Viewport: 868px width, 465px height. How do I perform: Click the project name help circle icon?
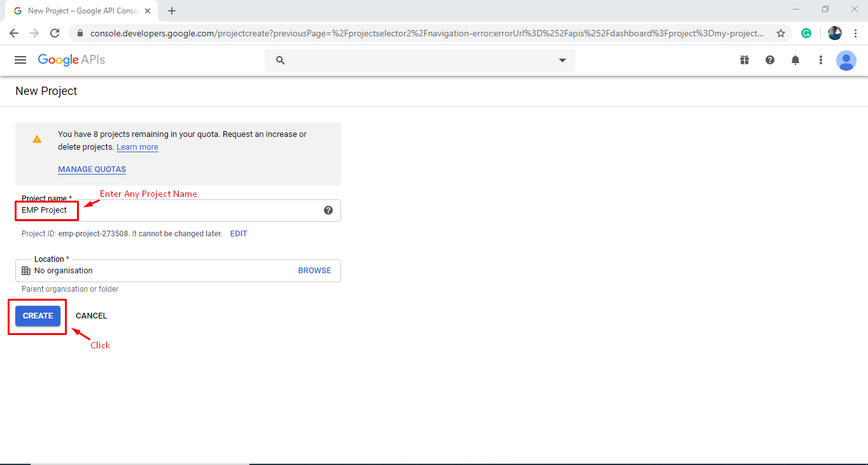click(328, 210)
